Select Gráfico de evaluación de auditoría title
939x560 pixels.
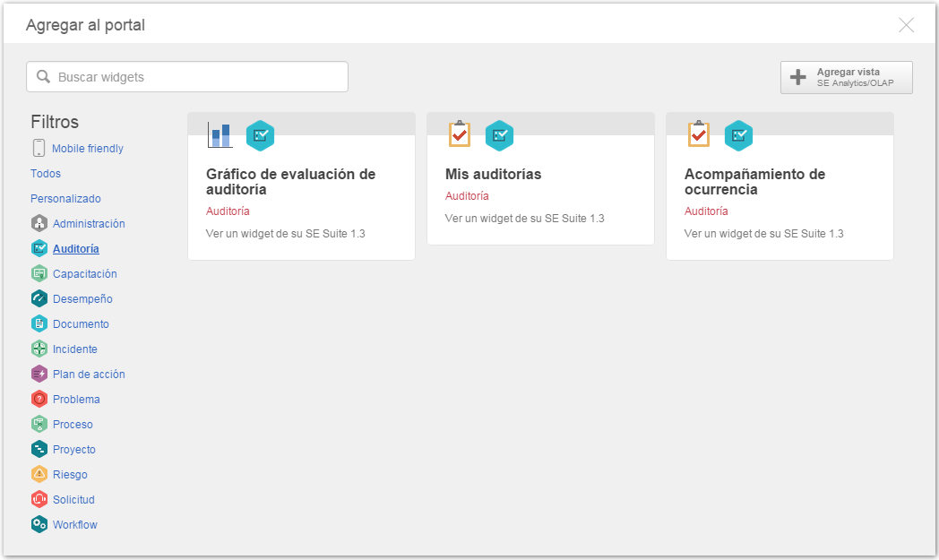[290, 182]
